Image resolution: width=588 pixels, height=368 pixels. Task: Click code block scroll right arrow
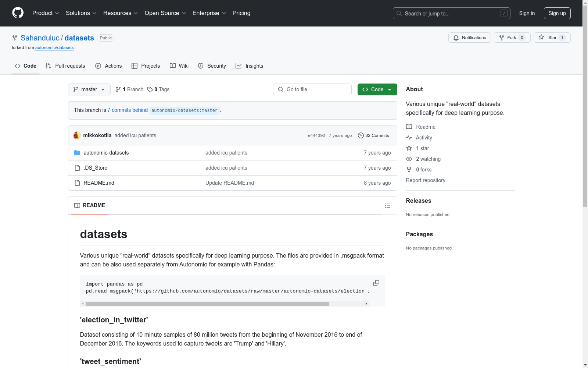click(x=366, y=304)
